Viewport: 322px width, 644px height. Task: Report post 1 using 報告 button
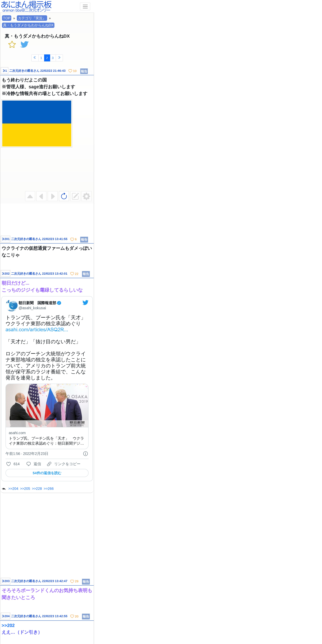[84, 71]
